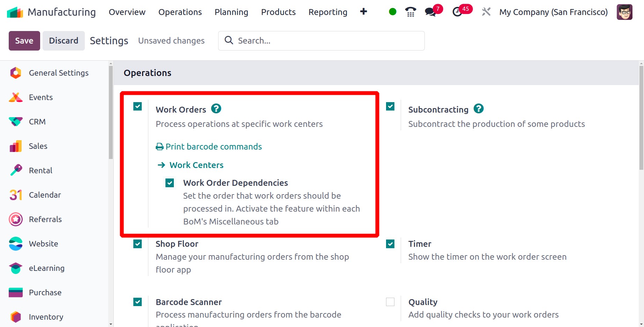Screen dimensions: 644x327
Task: Switch to General Settings in sidebar
Action: [59, 73]
